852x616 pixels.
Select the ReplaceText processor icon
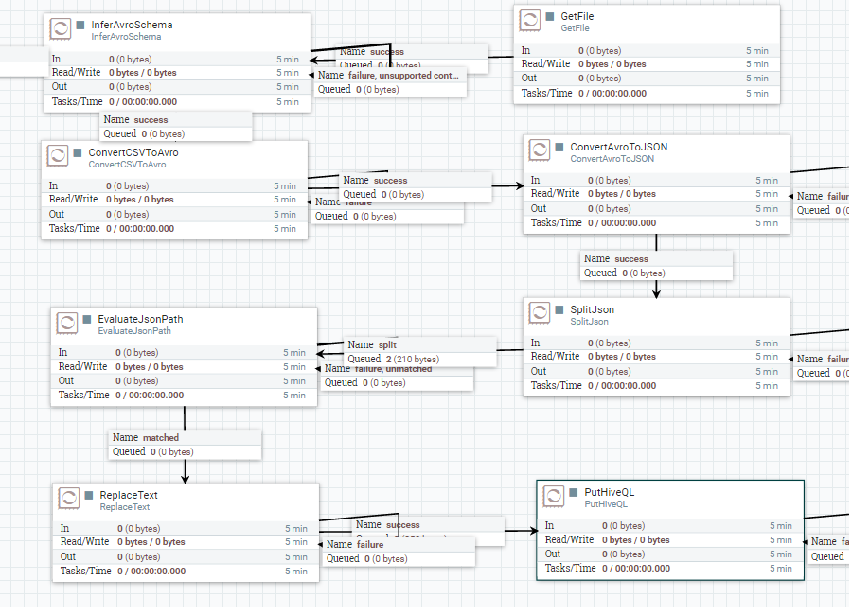pyautogui.click(x=70, y=498)
